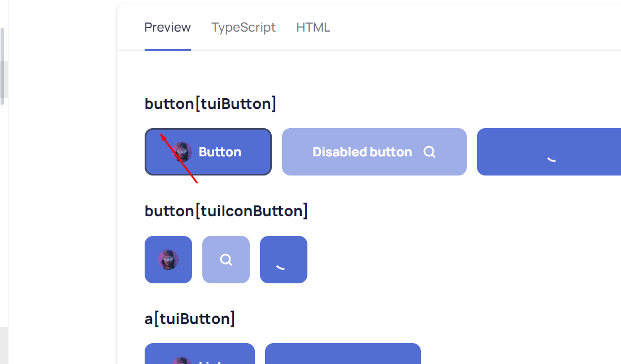Click the avatar icon inside the Button
The height and width of the screenshot is (364, 621).
pos(183,152)
